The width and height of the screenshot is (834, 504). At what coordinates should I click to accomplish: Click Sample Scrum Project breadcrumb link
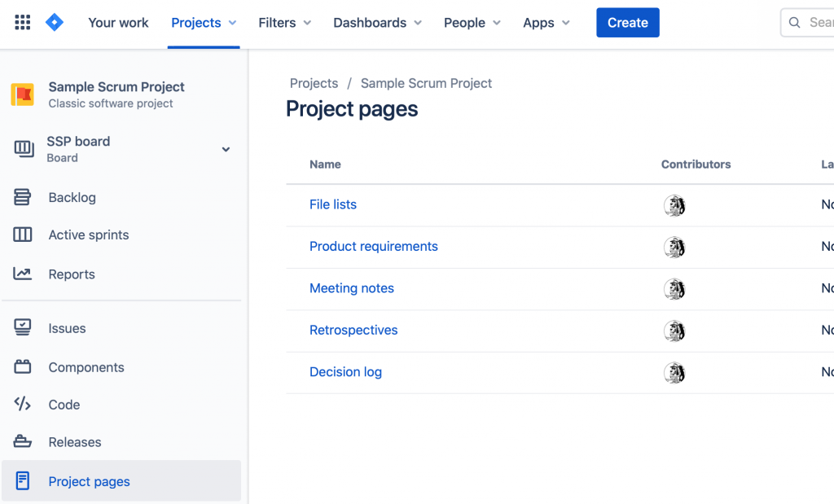tap(426, 84)
